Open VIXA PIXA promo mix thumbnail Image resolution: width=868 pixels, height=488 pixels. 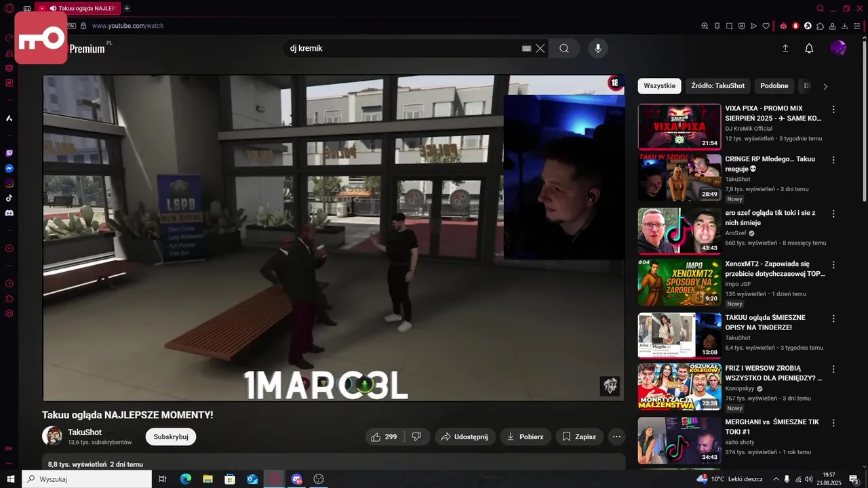(679, 126)
